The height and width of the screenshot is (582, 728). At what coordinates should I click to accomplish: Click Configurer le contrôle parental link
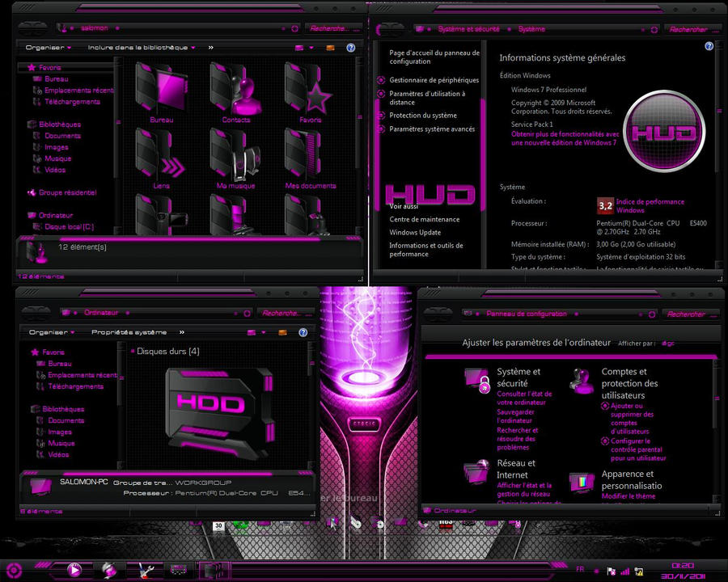pyautogui.click(x=638, y=449)
